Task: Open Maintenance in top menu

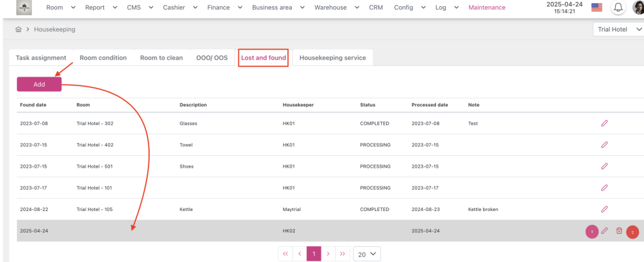Action: click(x=487, y=8)
